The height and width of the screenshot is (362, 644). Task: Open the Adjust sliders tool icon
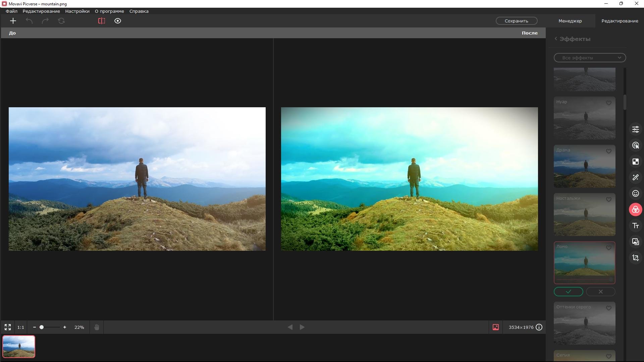coord(635,129)
